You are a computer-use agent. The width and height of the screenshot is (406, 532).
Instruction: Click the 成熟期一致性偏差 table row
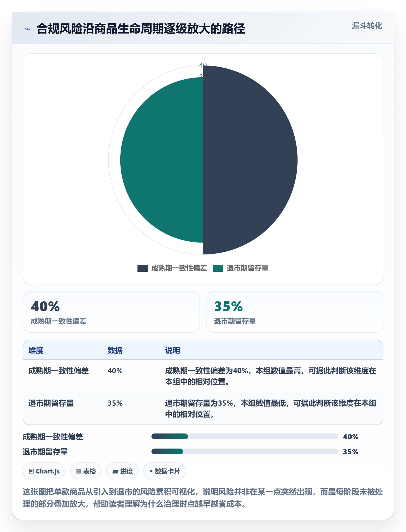point(203,376)
